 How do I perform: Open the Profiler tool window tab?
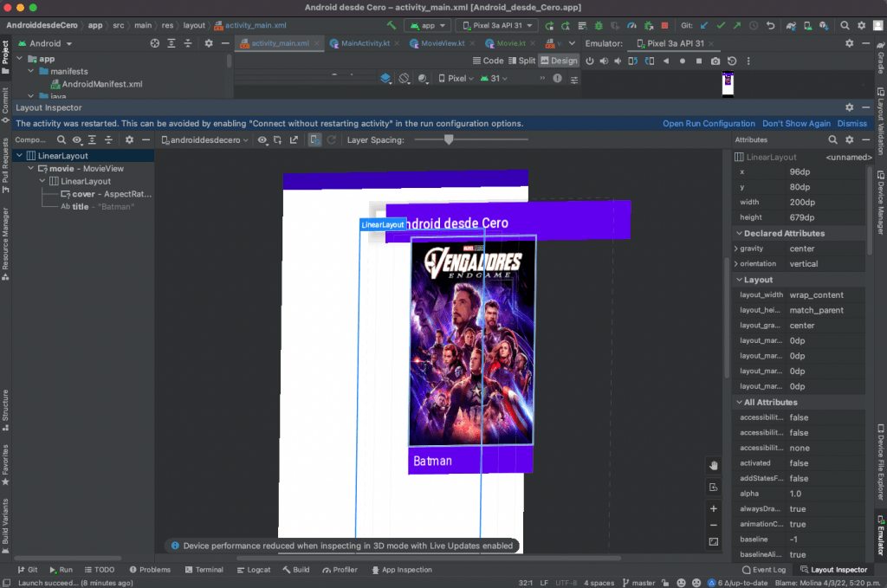coord(340,570)
